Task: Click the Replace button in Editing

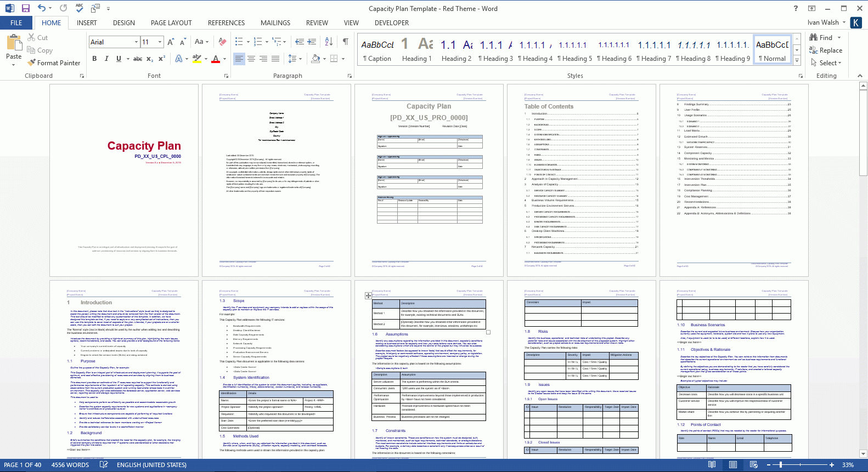Action: (826, 50)
